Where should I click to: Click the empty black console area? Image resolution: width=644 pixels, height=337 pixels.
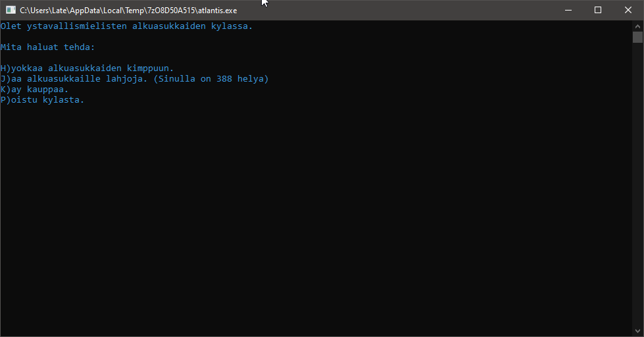point(316,217)
